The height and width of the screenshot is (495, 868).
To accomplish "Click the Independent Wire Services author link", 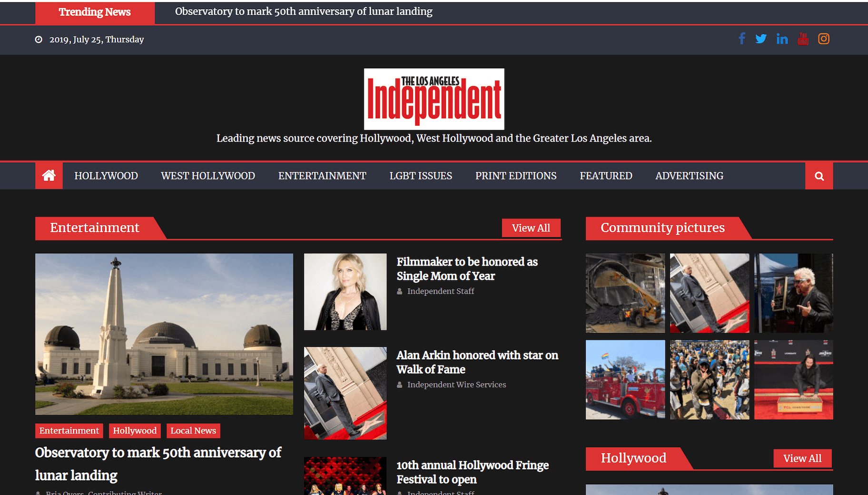I will click(456, 385).
